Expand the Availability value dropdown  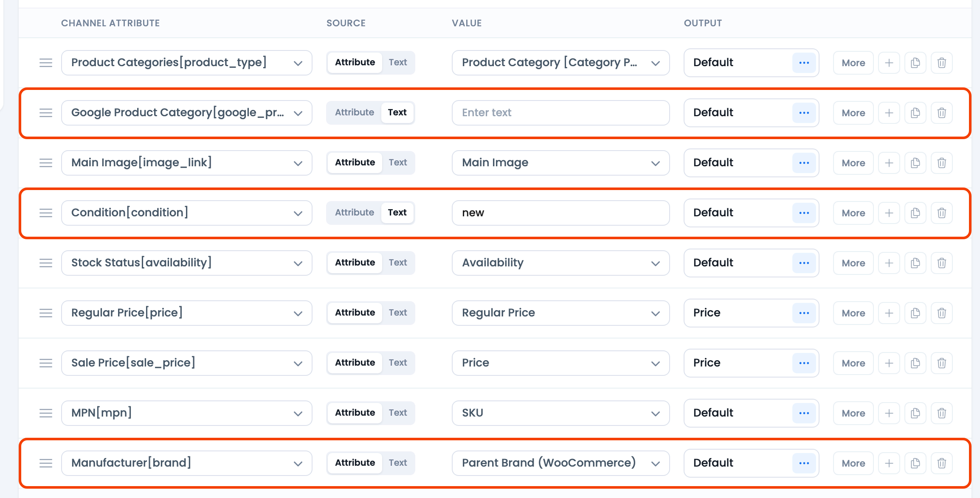coord(560,263)
